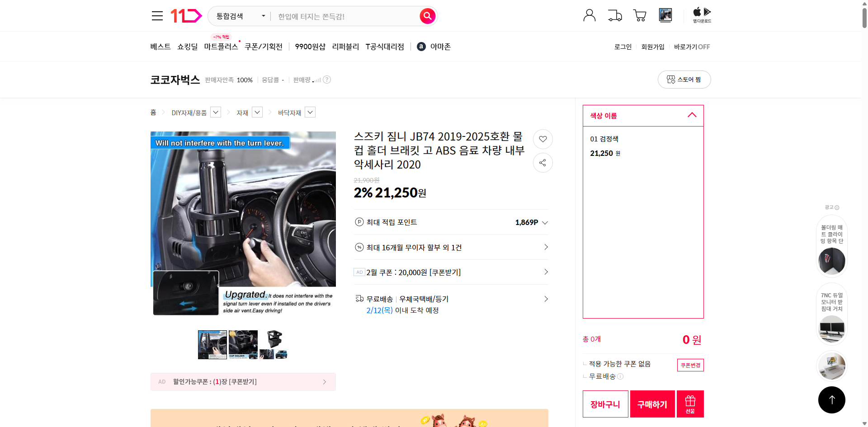
Task: Click the 무료배송 info icon
Action: [x=621, y=376]
